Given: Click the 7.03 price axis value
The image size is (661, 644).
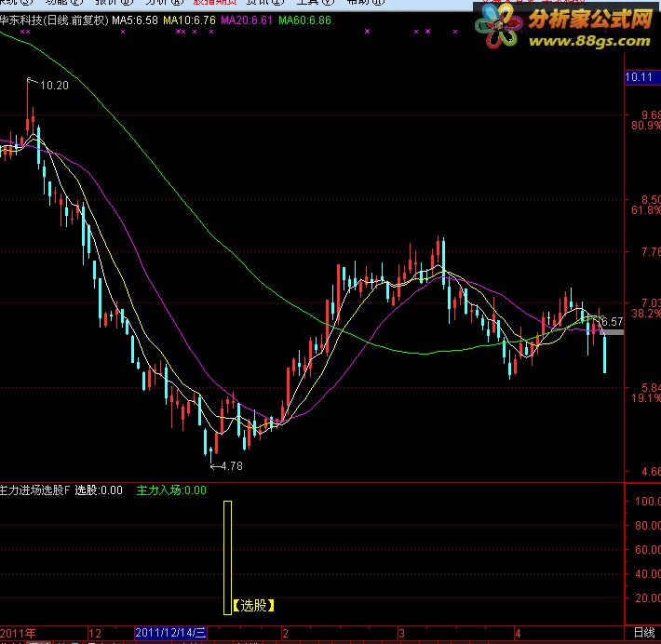Looking at the screenshot, I should (651, 302).
